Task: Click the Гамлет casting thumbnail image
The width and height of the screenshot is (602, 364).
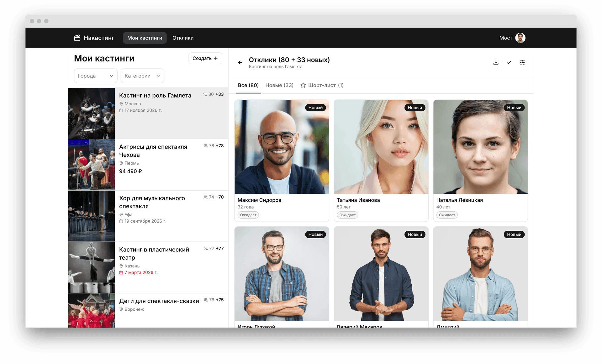Action: click(x=91, y=113)
